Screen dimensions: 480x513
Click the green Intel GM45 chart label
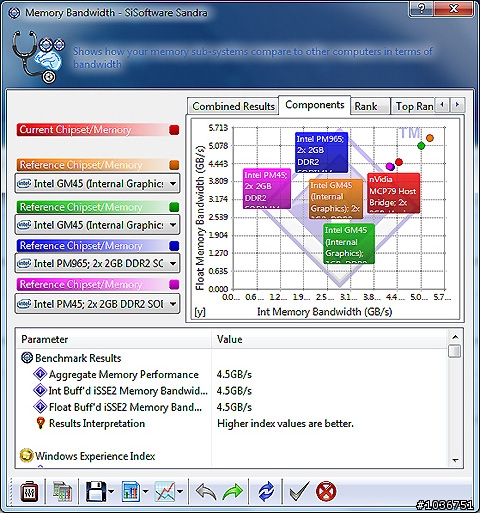pyautogui.click(x=349, y=244)
